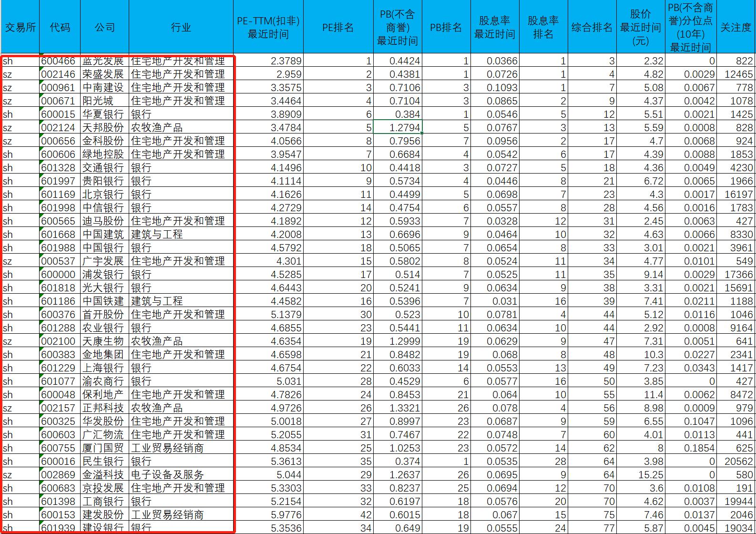Click stock code 600376
The width and height of the screenshot is (756, 534).
click(60, 314)
